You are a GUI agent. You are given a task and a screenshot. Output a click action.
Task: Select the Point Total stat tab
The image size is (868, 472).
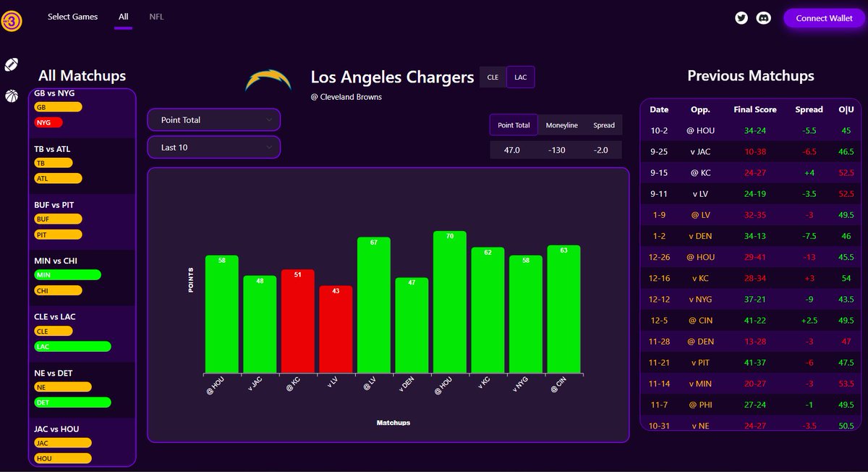point(514,125)
